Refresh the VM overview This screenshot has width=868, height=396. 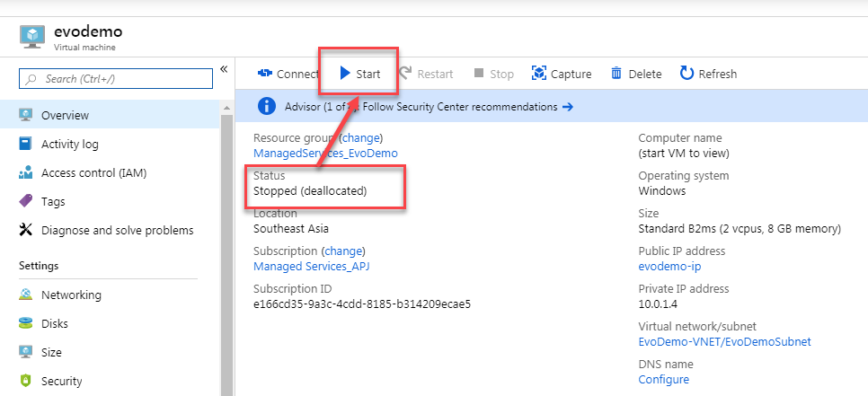708,74
